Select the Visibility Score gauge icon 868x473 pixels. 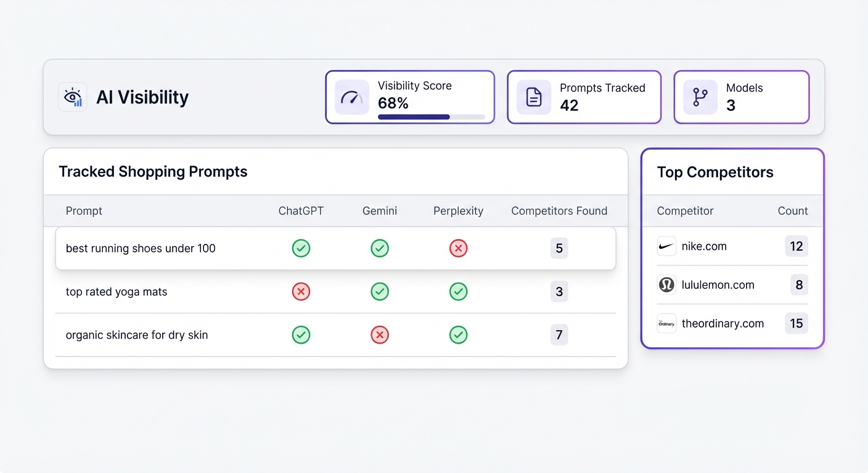click(351, 97)
